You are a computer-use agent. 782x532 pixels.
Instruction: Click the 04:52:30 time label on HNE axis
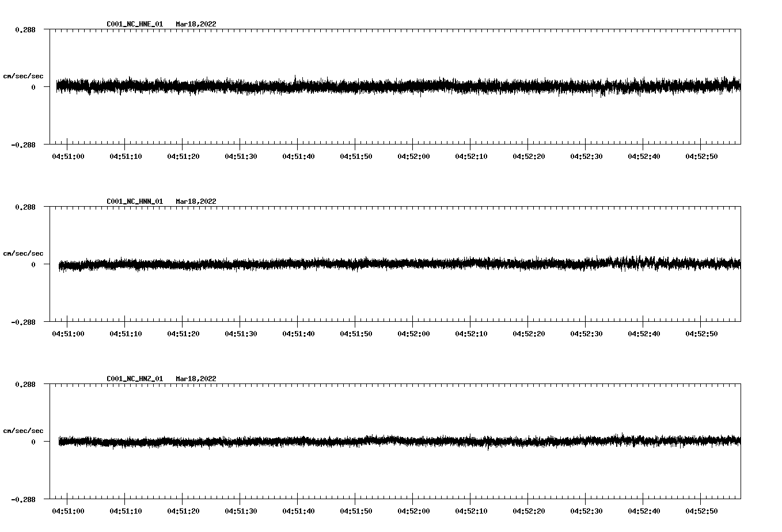586,157
